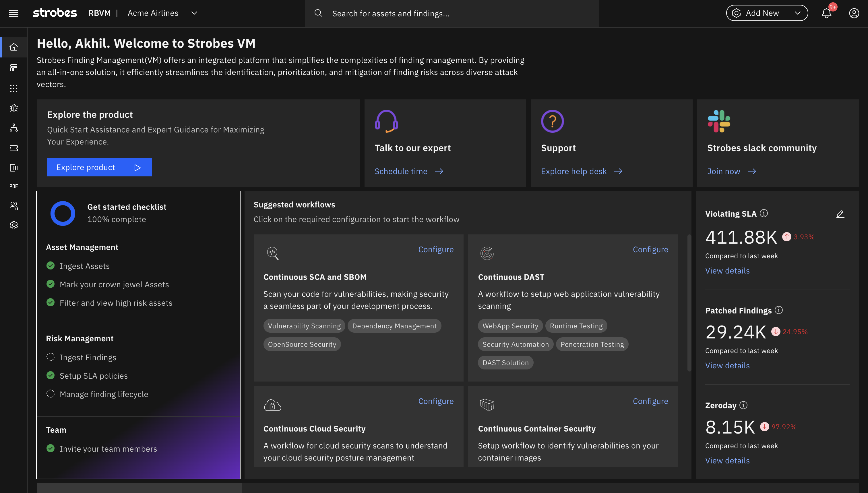Select the Vulnerability Scanning tag

click(304, 326)
